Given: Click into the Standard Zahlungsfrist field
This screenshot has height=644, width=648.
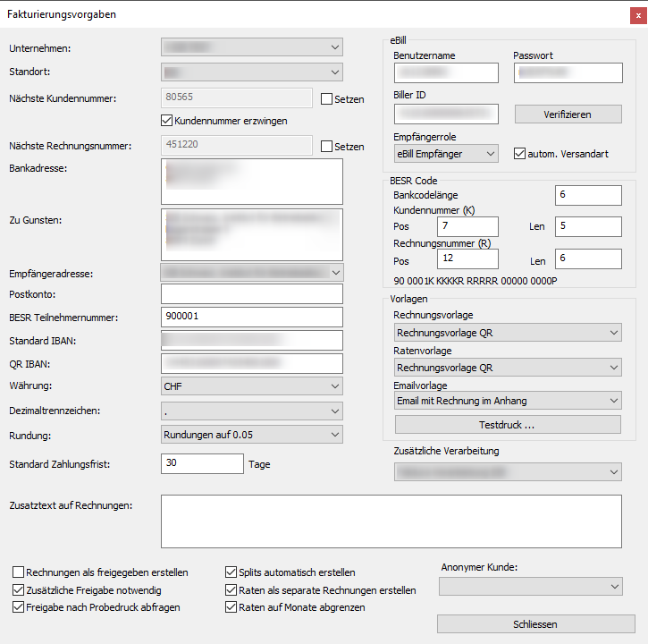Looking at the screenshot, I should tap(202, 463).
